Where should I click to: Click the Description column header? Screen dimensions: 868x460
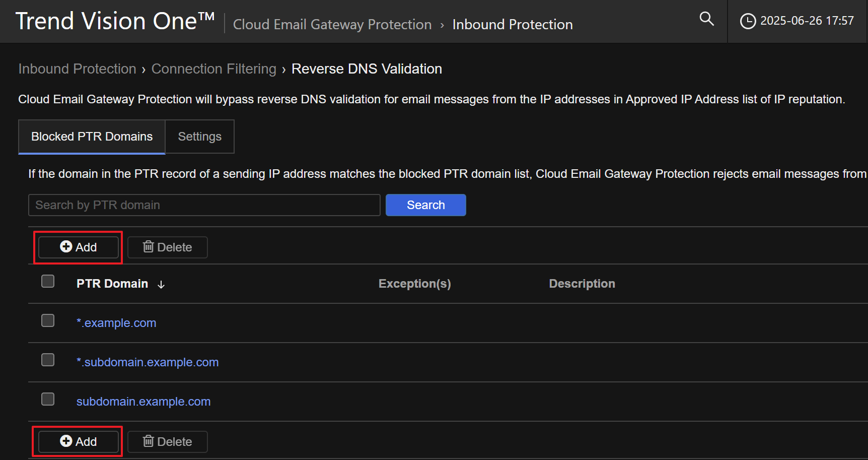[582, 284]
